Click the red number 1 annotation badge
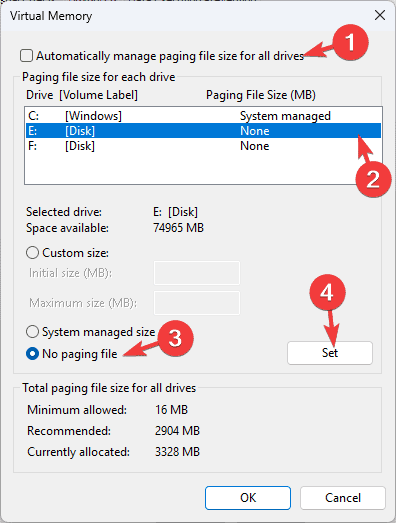396x523 pixels. point(350,42)
